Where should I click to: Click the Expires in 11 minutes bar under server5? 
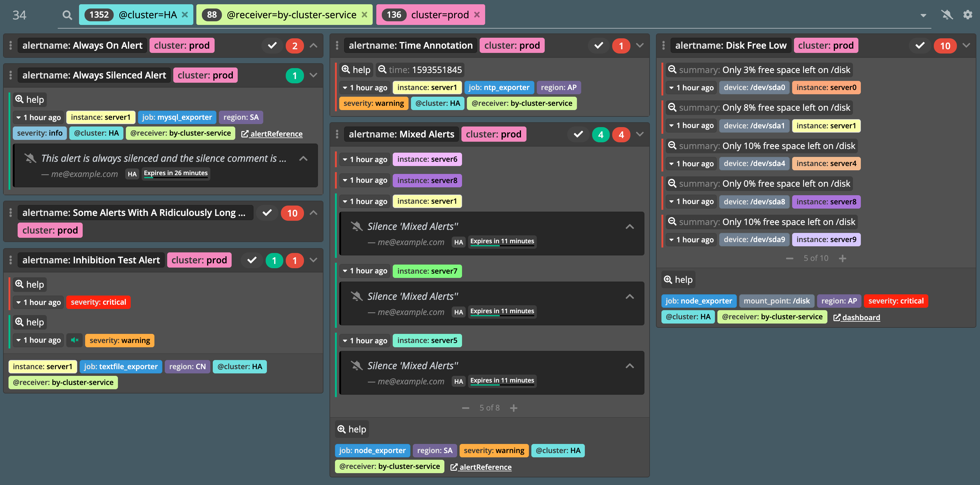tap(502, 381)
